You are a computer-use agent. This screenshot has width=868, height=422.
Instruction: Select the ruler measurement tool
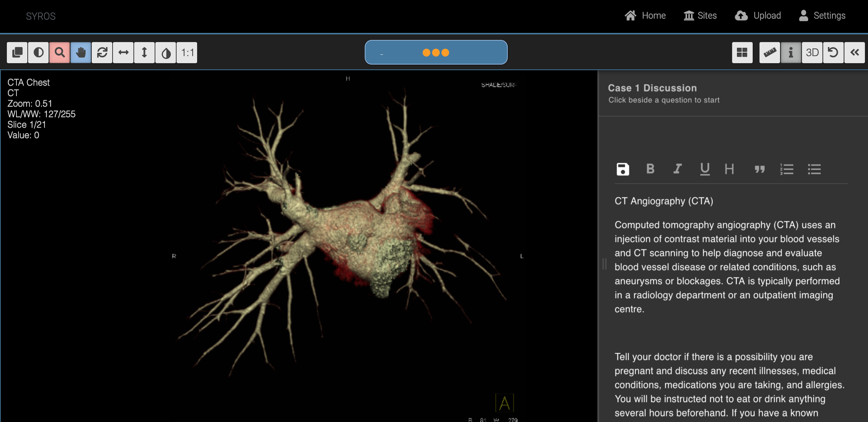pos(770,53)
